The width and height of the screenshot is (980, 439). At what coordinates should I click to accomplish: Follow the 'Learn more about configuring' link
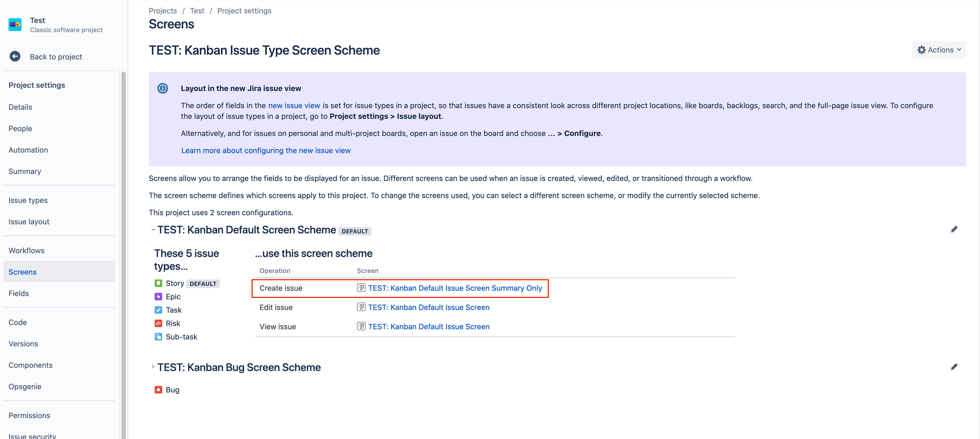(265, 151)
